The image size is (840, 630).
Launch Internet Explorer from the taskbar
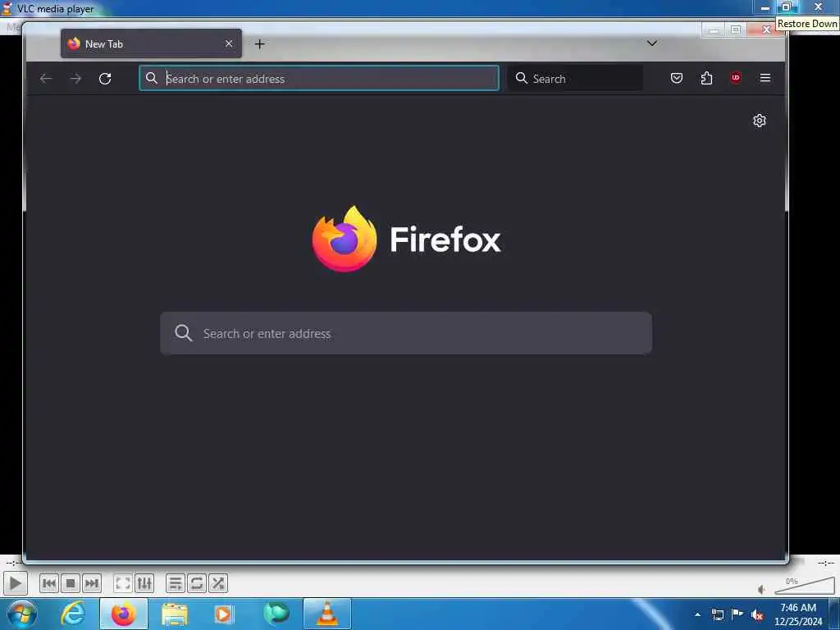pos(74,614)
